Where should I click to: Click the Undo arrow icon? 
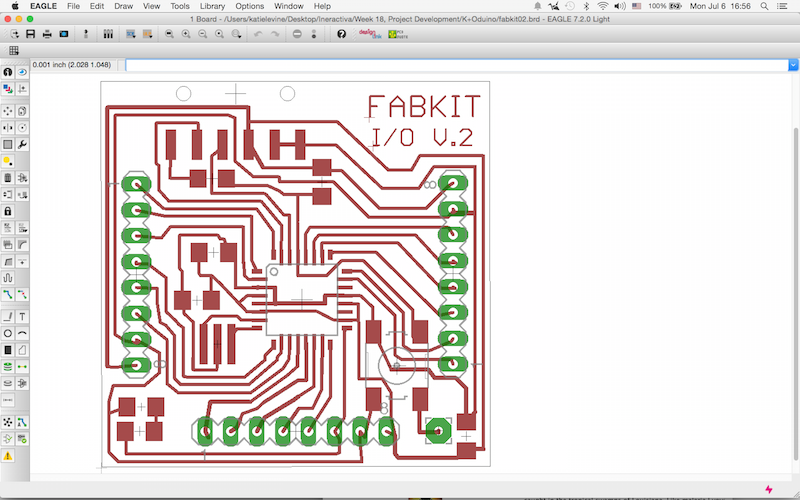point(258,34)
